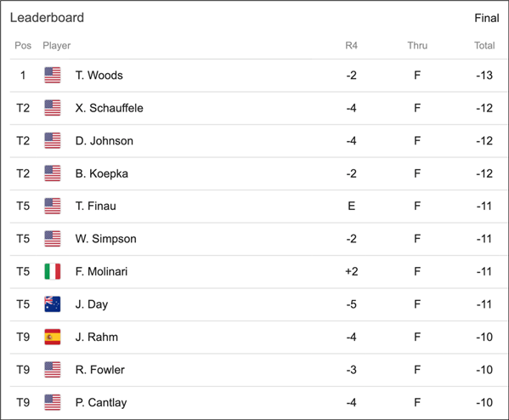The image size is (509, 420).
Task: Click the Australian flag beside J. Day
Action: 53,304
